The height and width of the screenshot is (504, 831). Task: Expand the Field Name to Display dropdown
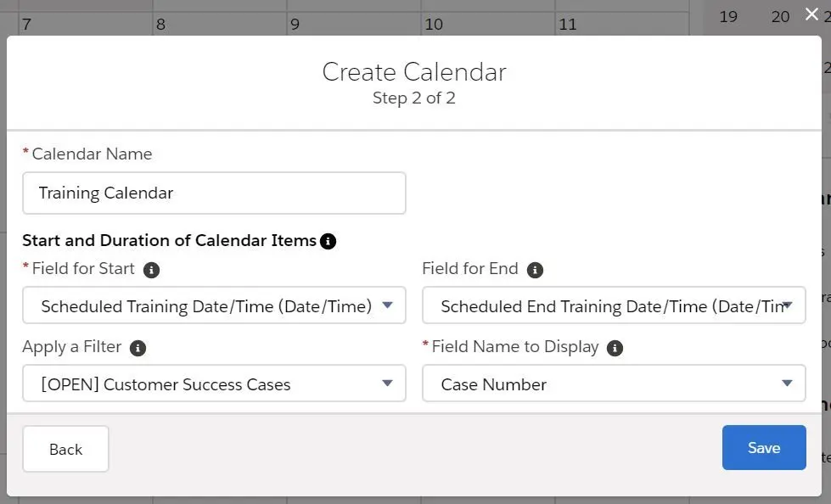point(614,384)
